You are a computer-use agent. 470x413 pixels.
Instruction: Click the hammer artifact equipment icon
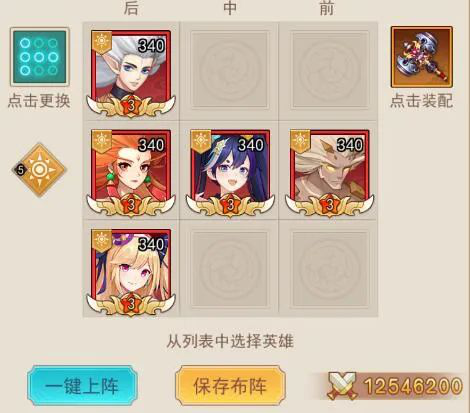coord(422,57)
